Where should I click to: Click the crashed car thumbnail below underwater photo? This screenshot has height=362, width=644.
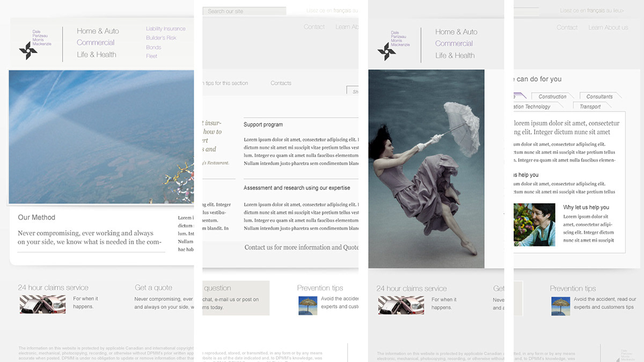(x=401, y=305)
